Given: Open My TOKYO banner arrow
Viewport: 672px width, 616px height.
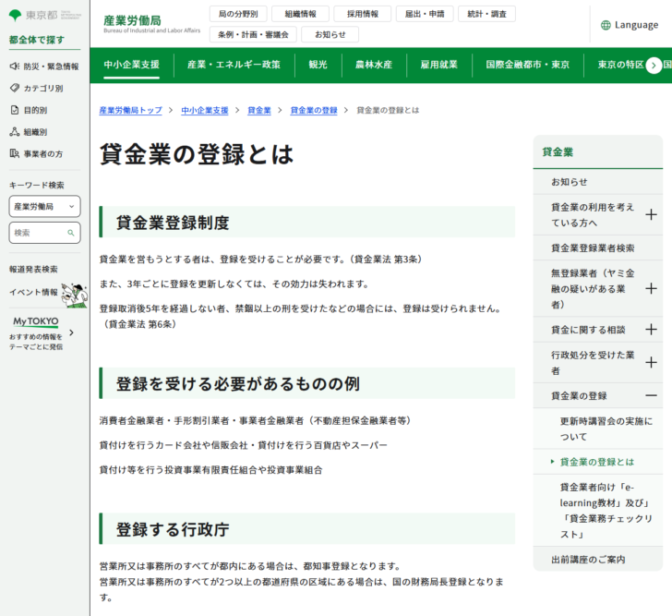Looking at the screenshot, I should tap(72, 332).
